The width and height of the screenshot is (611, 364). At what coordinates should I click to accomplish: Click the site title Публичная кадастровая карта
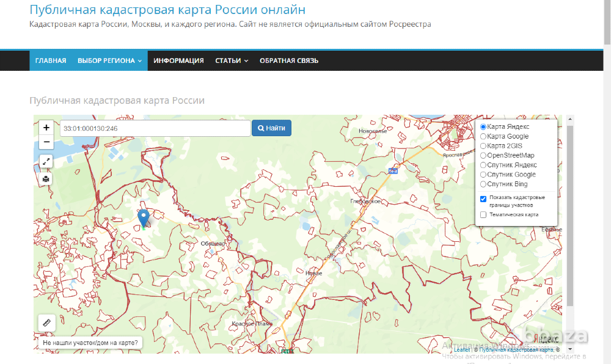click(x=167, y=10)
